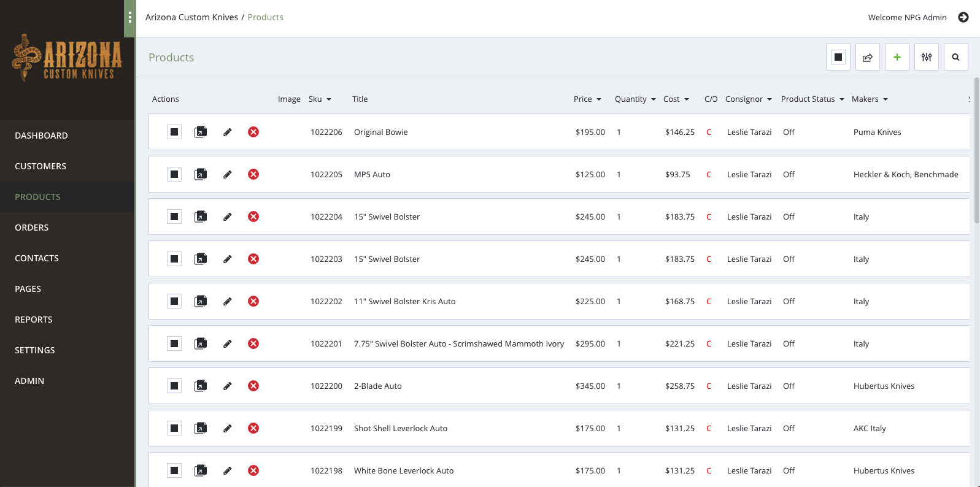Log out using arrow icon beside Welcome
The width and height of the screenshot is (980, 487).
963,17
